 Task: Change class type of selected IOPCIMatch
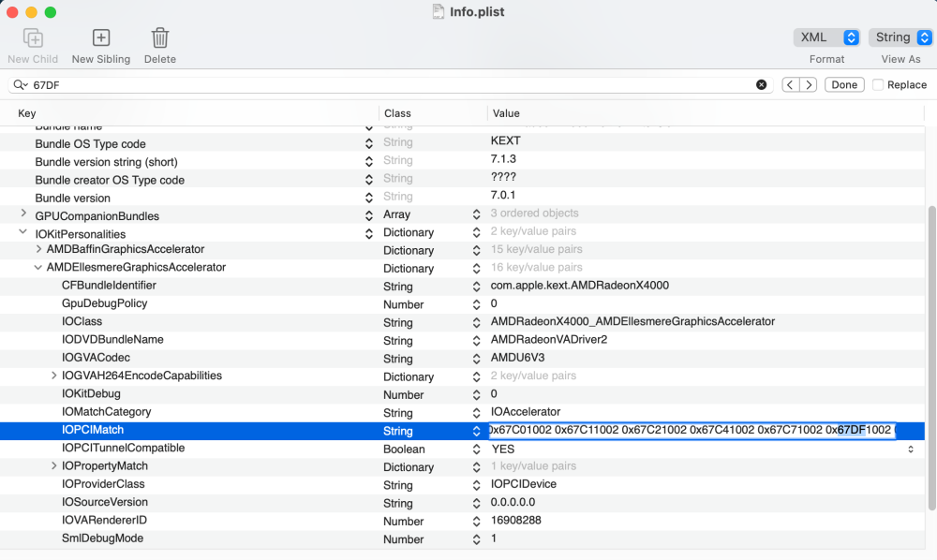[x=476, y=431]
